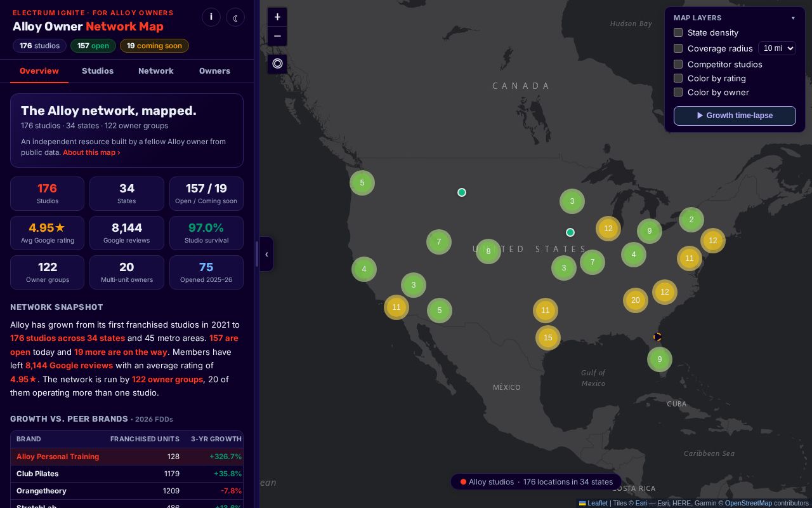Click the 176 studios badge

coord(39,46)
